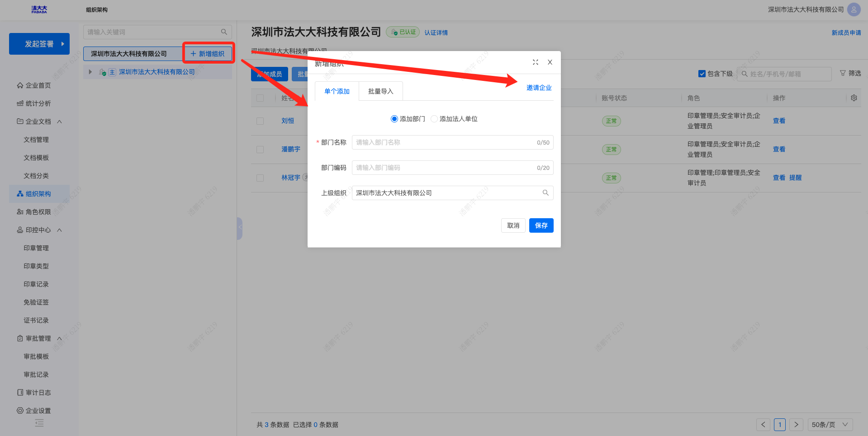Open member name 刘恒
This screenshot has height=436, width=868.
click(x=288, y=121)
